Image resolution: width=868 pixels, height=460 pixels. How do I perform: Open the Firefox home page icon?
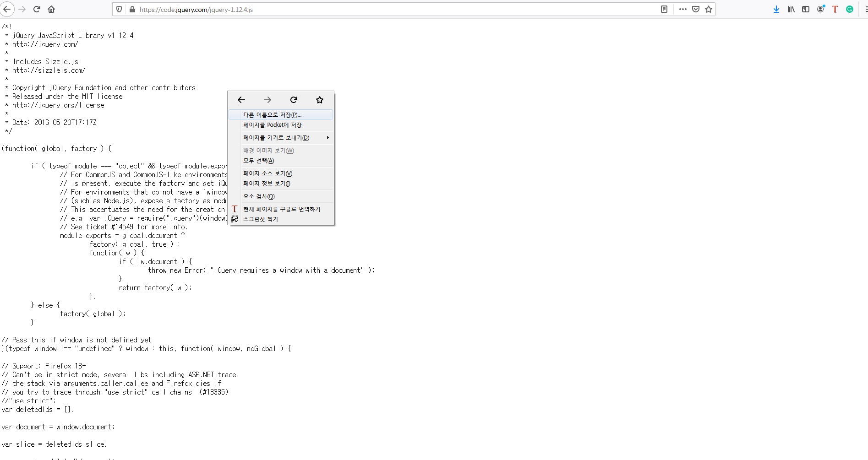(51, 9)
